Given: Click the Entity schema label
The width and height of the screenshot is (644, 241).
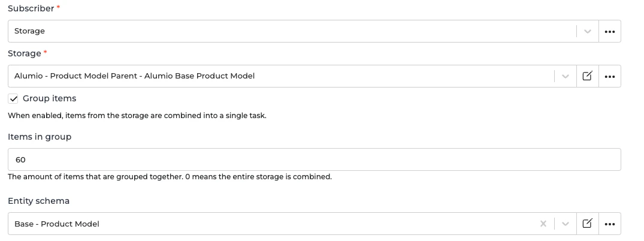Looking at the screenshot, I should click(39, 201).
